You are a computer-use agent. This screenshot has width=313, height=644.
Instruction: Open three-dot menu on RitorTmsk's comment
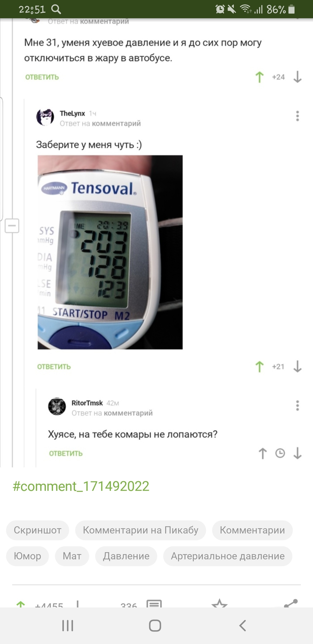click(297, 406)
